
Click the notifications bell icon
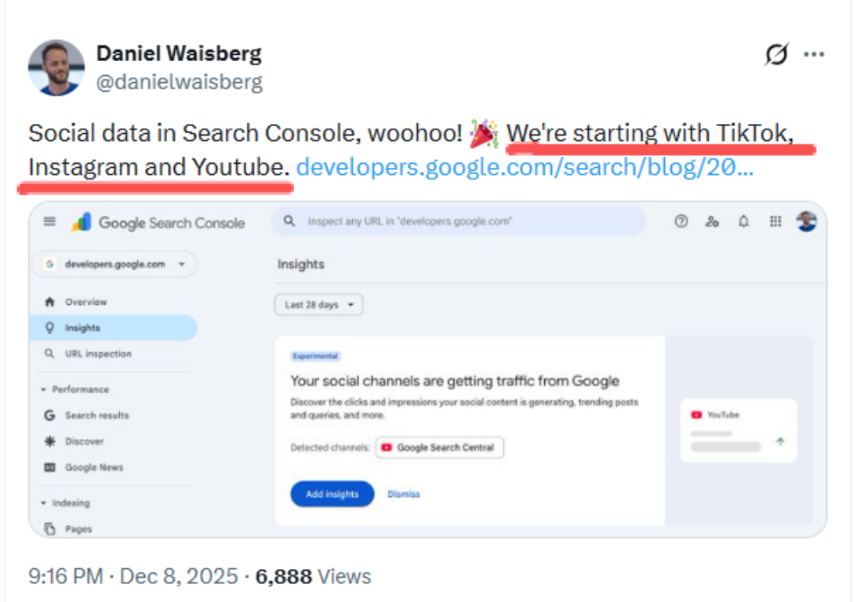click(x=743, y=222)
